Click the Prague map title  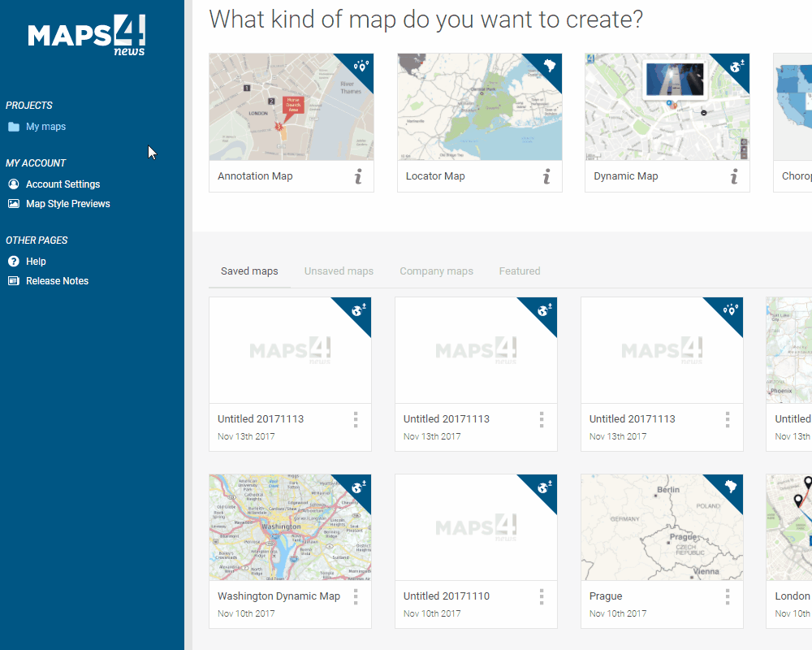tap(606, 596)
